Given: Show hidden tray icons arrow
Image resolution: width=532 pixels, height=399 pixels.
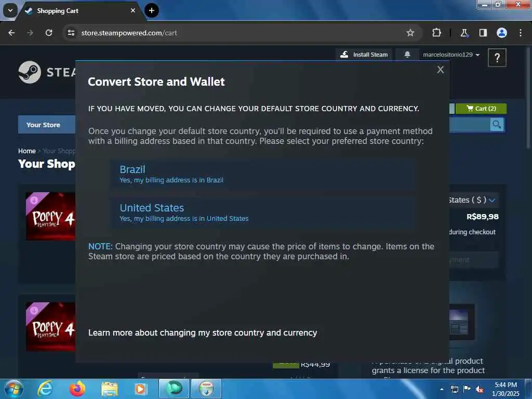Looking at the screenshot, I should 442,389.
